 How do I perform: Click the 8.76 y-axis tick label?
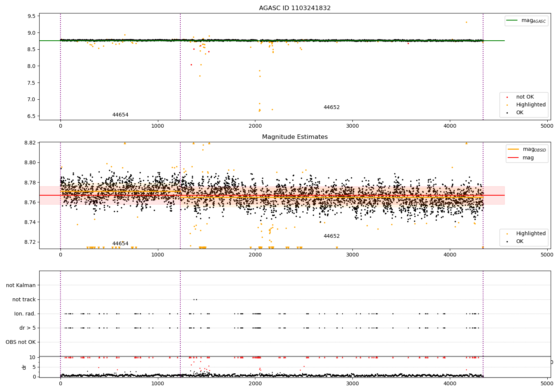(30, 202)
